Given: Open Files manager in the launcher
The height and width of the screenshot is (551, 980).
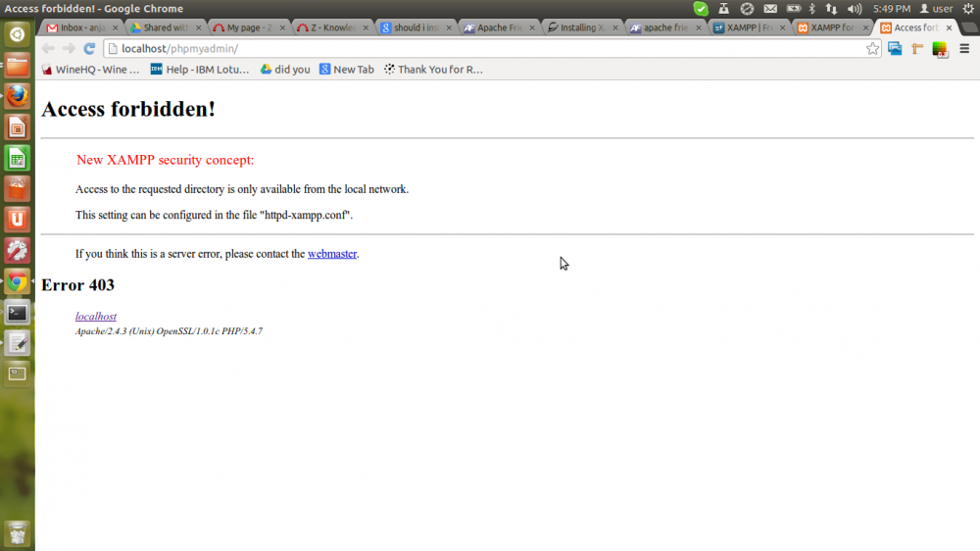Looking at the screenshot, I should click(18, 66).
